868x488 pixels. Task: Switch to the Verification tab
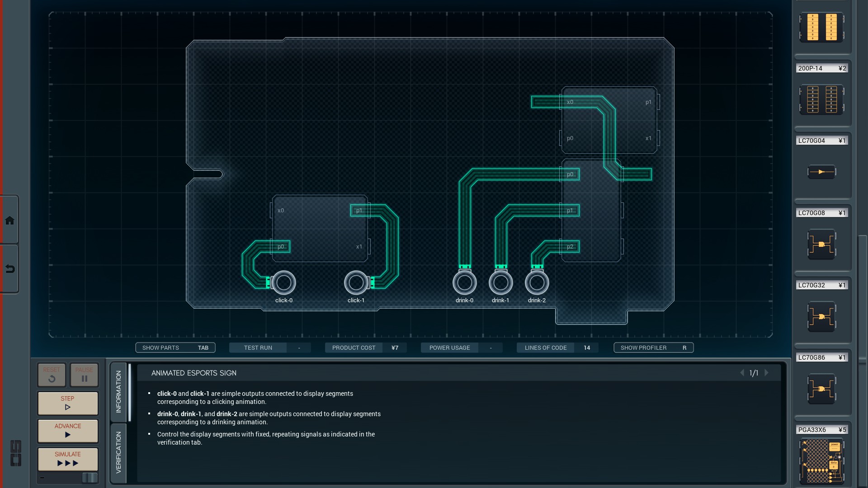click(x=118, y=452)
